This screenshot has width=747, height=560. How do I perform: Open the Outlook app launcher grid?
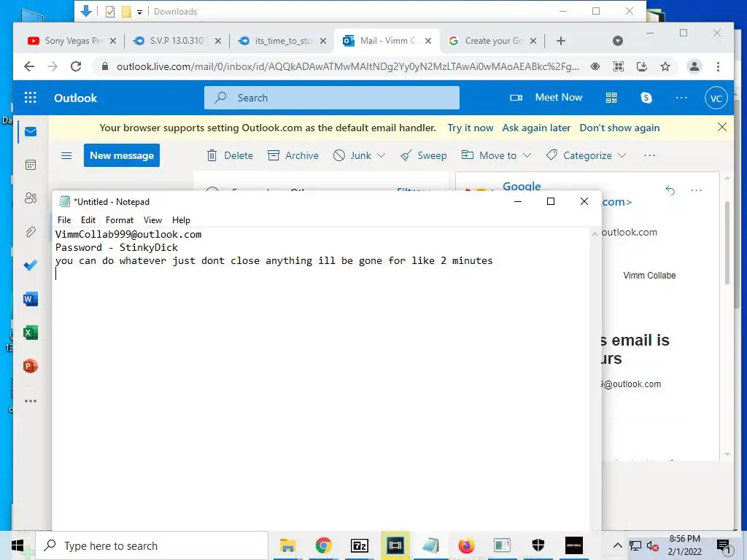click(x=30, y=98)
